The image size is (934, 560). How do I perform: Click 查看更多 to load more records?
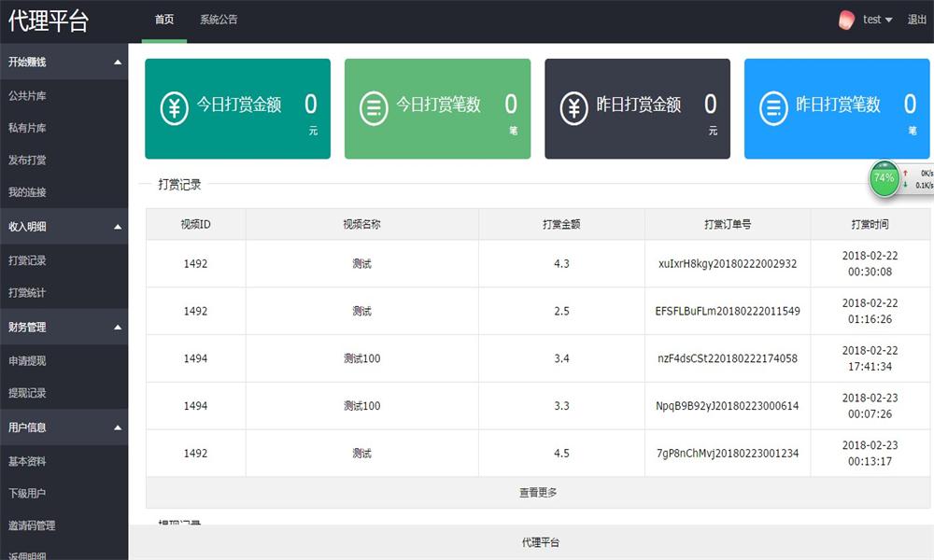tap(538, 493)
